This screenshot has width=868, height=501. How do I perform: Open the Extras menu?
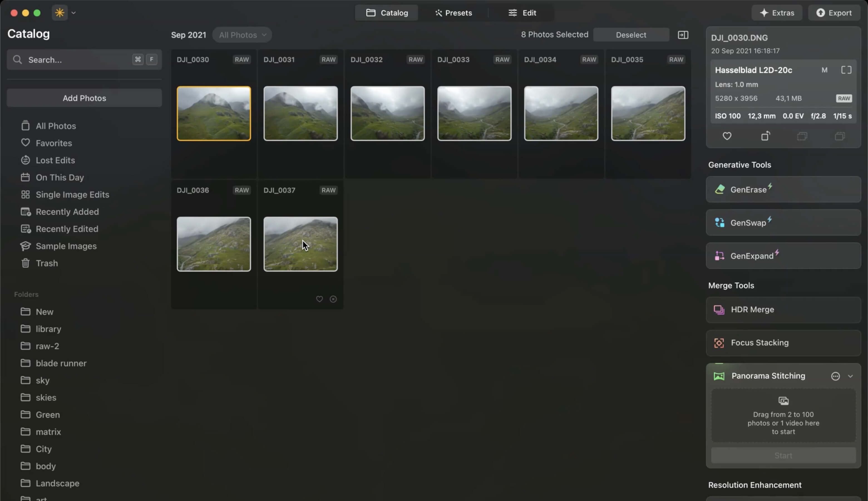(777, 13)
